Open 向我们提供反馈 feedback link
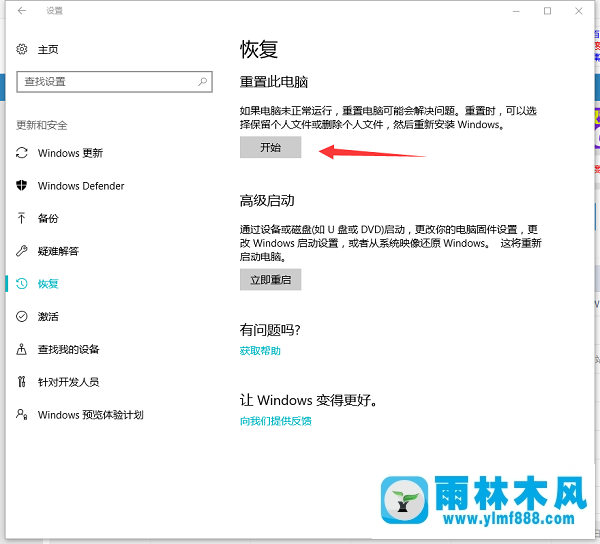Viewport: 600px width, 544px height. 276,421
